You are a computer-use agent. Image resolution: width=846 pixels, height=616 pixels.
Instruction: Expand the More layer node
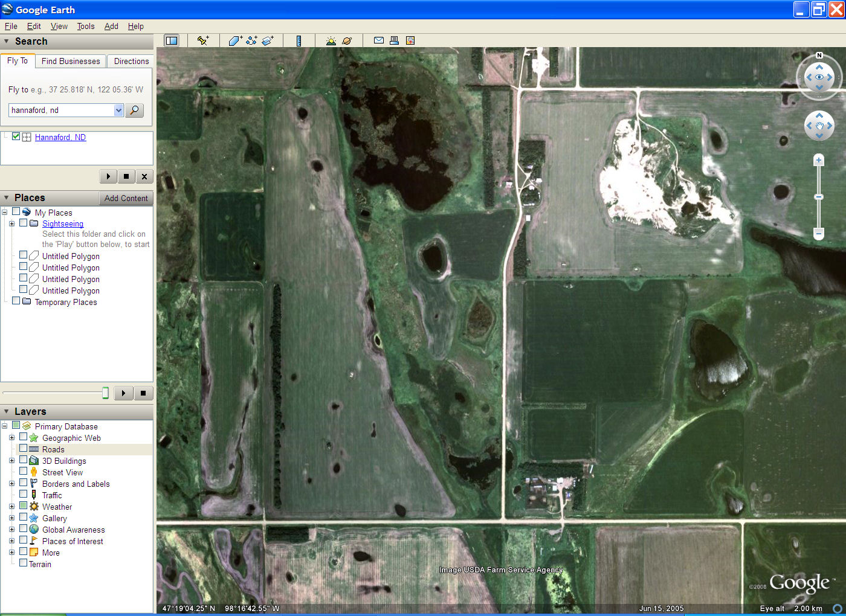[11, 553]
